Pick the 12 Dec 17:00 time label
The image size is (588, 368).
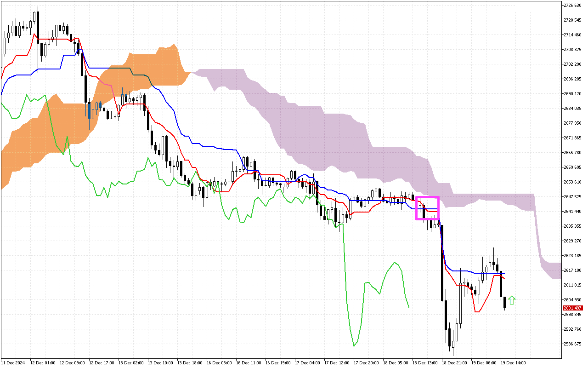pyautogui.click(x=102, y=363)
